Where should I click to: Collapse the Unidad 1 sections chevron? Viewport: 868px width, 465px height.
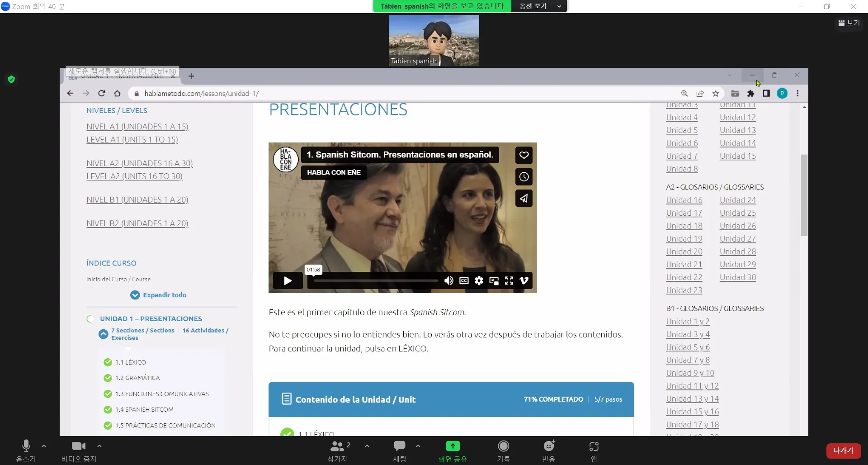point(104,334)
